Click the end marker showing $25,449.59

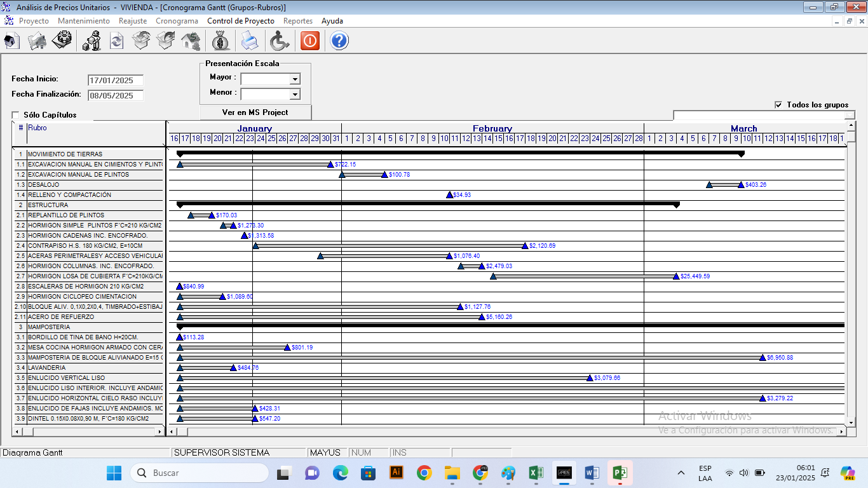676,276
